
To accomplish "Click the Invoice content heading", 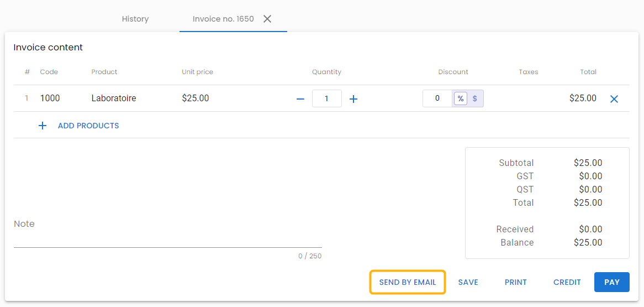I will coord(48,48).
